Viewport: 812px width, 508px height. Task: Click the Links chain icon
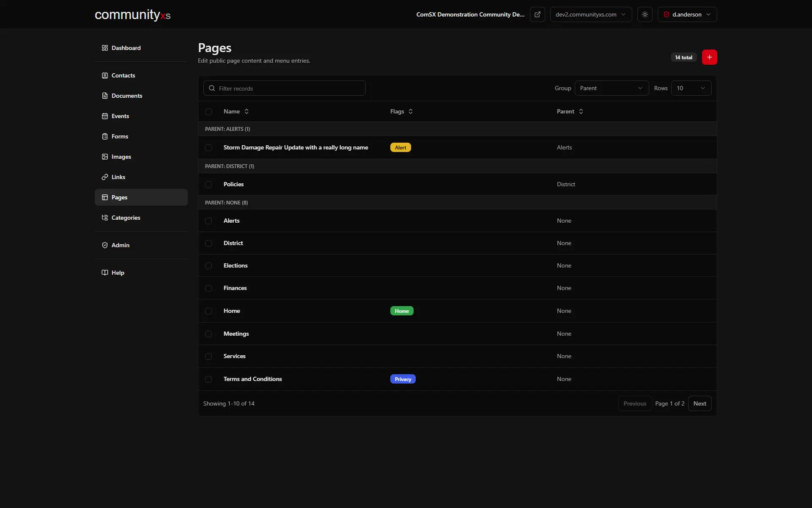(x=105, y=177)
